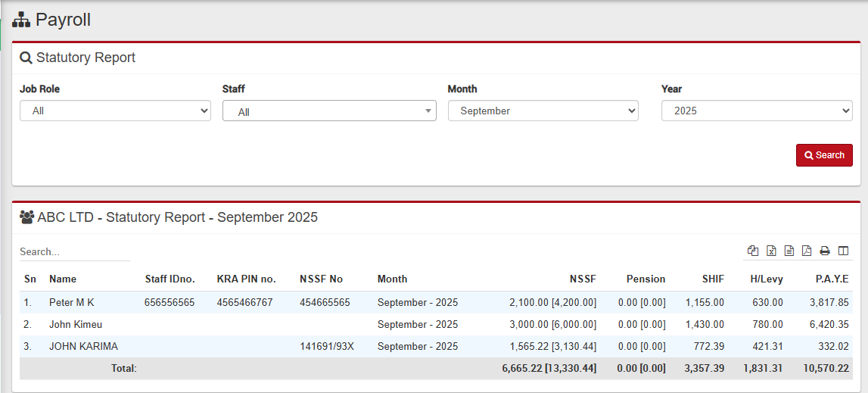Click the Payroll sitemap icon
The image size is (868, 393).
click(x=21, y=20)
